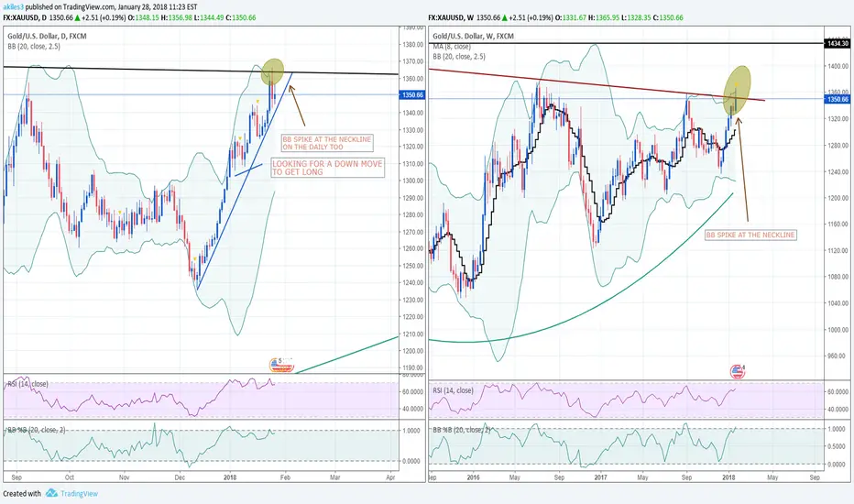Select the 'LOOKING FOR A DOWN MOVE TO GET LONG' note
Viewport: 854px width, 504px height.
pyautogui.click(x=327, y=168)
